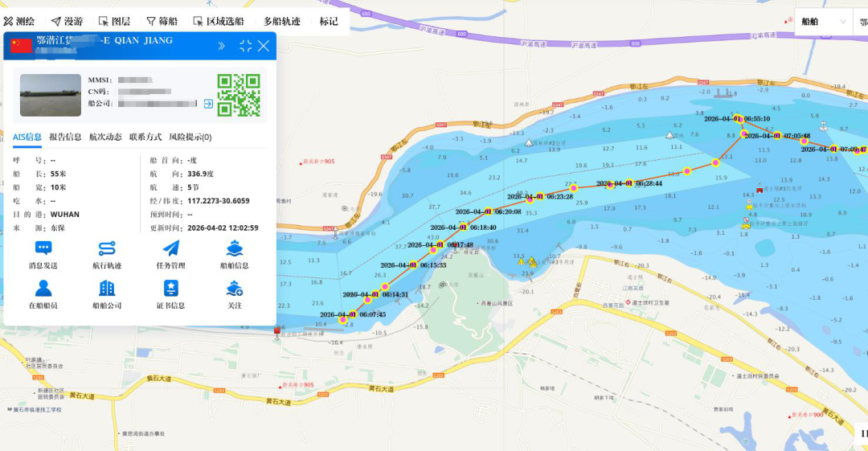Switch to the 航次动态 tab
868x451 pixels.
pyautogui.click(x=105, y=137)
